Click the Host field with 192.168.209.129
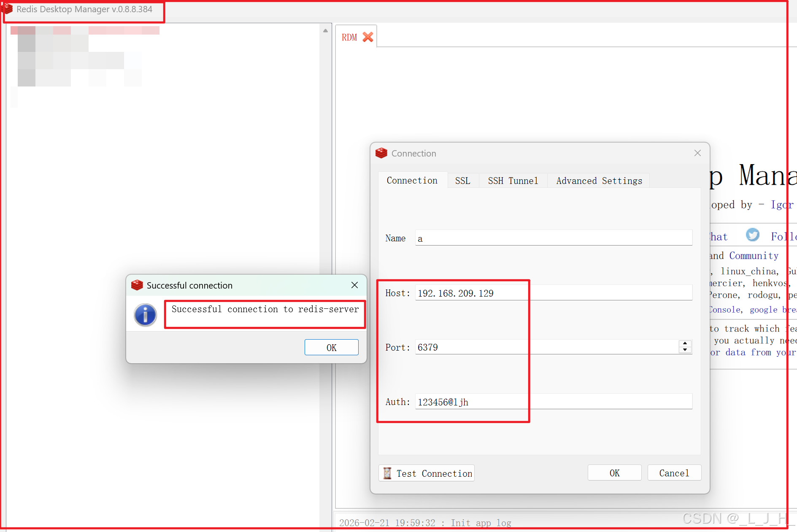The height and width of the screenshot is (532, 797). coord(554,293)
